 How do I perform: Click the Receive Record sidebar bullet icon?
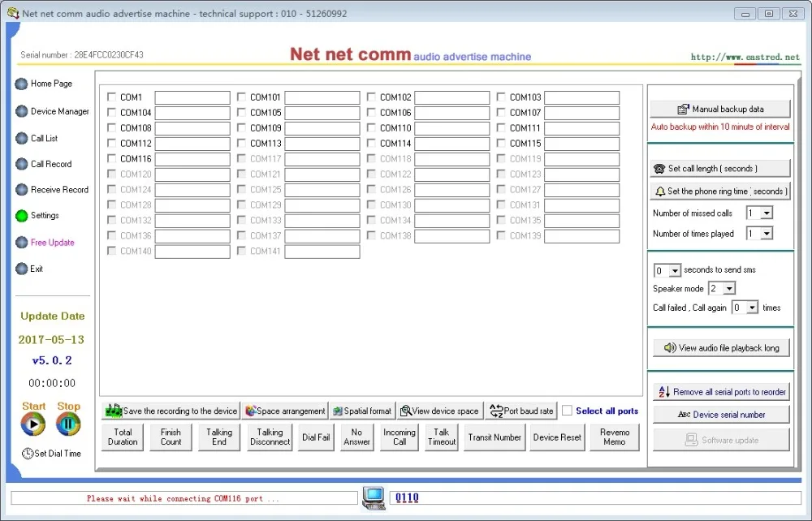pyautogui.click(x=21, y=190)
